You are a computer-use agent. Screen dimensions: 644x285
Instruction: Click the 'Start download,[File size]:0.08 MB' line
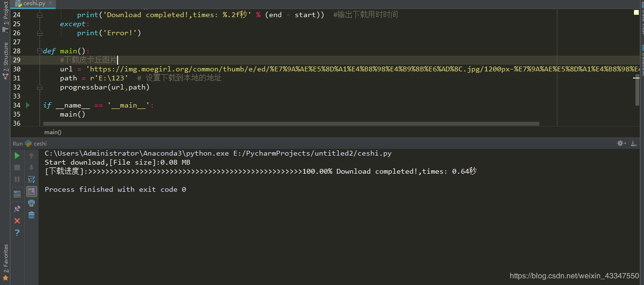[x=118, y=162]
